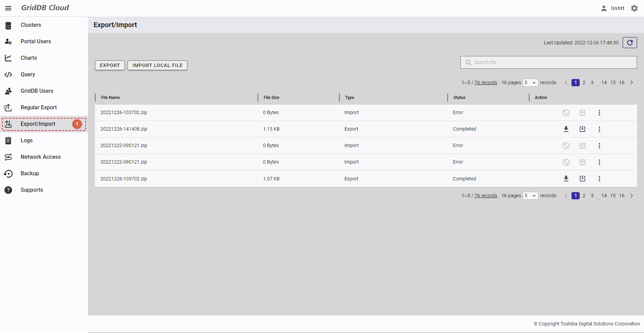Navigate to Regular Export in sidebar
644x333 pixels.
click(39, 107)
